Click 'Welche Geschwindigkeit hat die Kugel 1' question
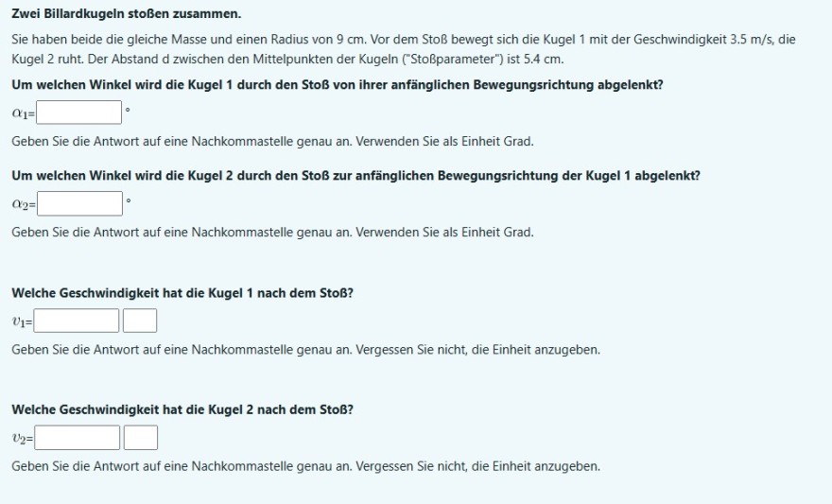This screenshot has width=832, height=504. click(182, 293)
